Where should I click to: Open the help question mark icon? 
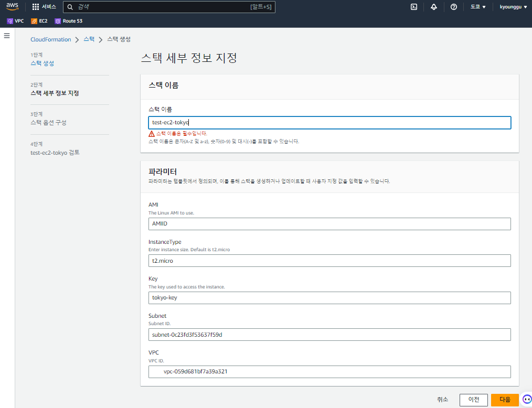[454, 7]
